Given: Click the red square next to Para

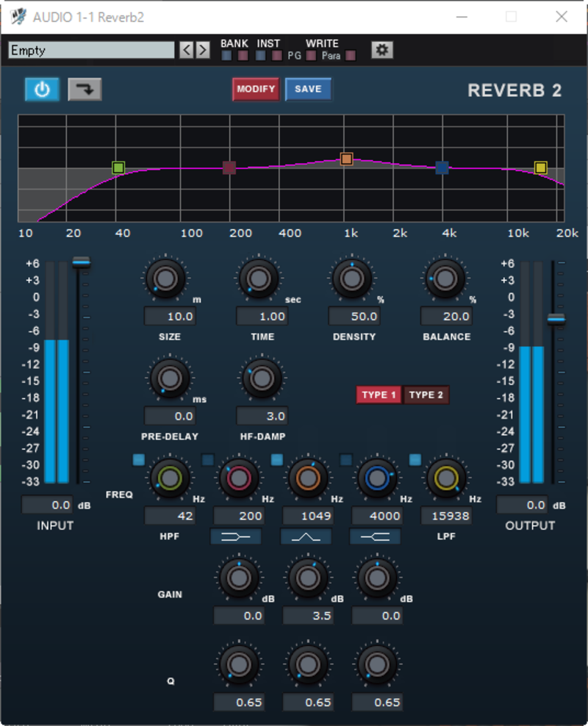Looking at the screenshot, I should coord(351,56).
